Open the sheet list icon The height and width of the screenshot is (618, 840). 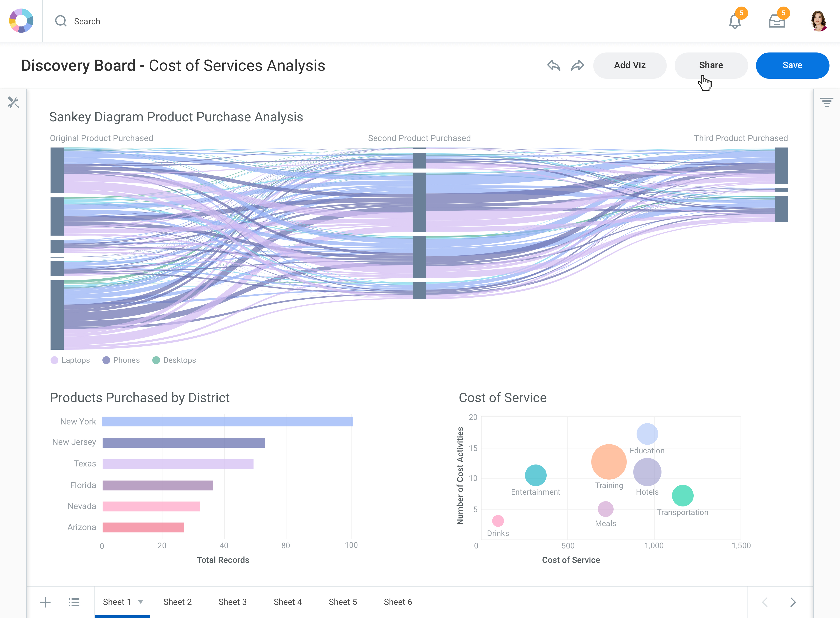pos(74,602)
